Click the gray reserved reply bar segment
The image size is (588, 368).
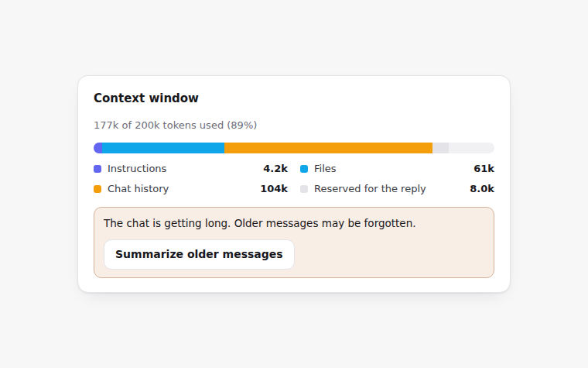[x=441, y=148]
